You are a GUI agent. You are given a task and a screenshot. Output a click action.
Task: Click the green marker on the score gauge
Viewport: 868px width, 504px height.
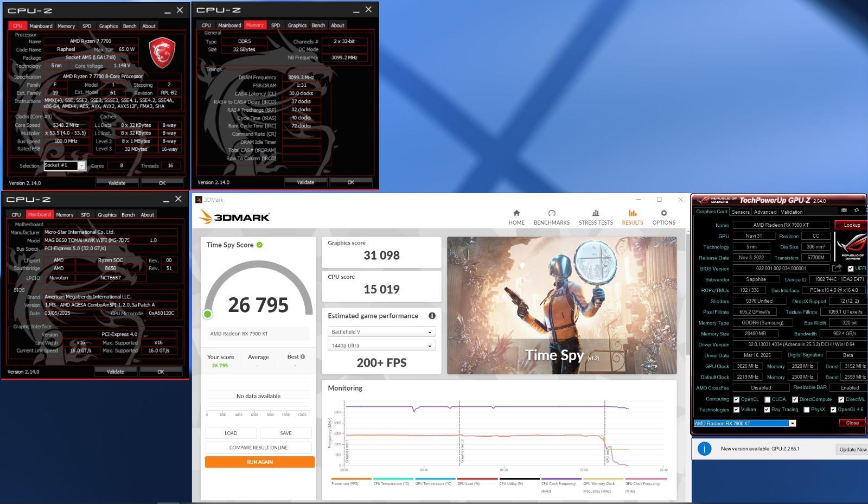pos(207,314)
